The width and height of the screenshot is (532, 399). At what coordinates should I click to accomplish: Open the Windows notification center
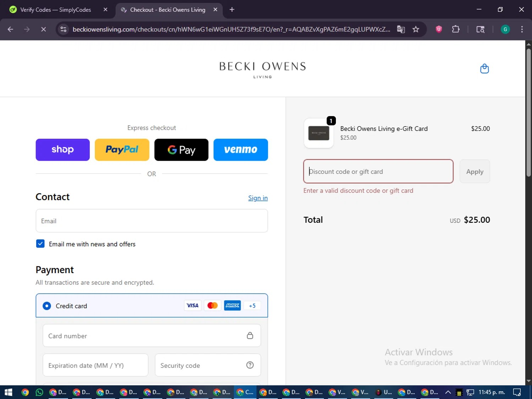click(x=517, y=392)
